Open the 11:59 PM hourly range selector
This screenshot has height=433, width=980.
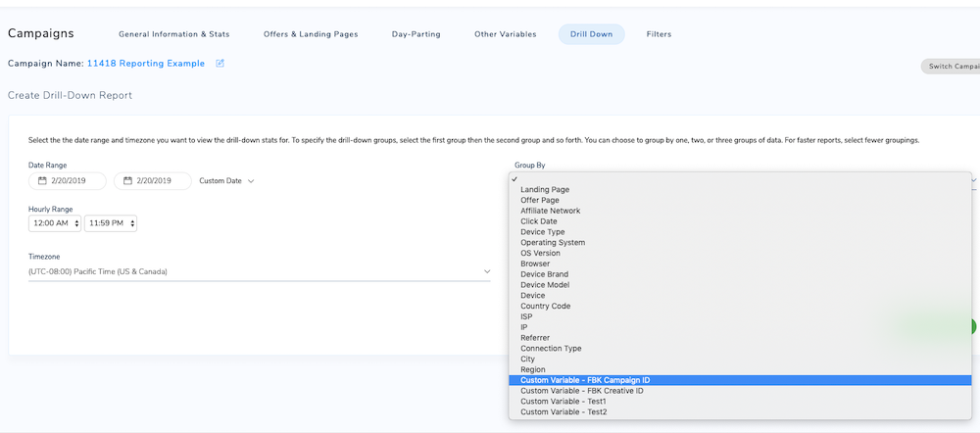[x=111, y=223]
